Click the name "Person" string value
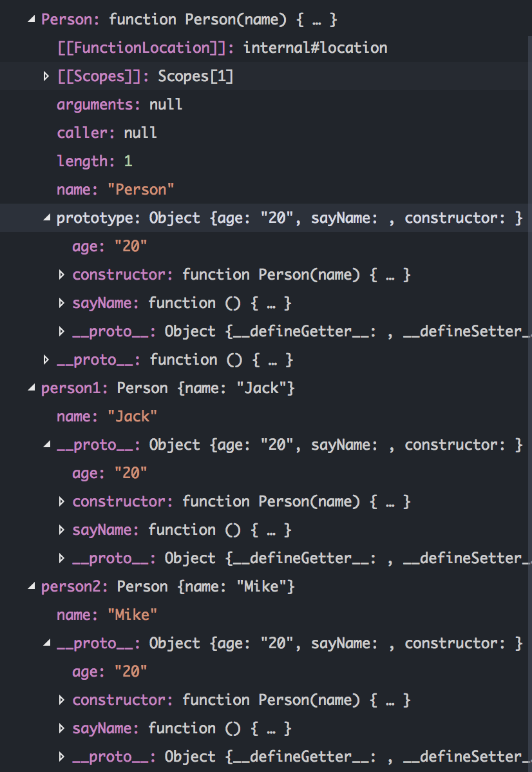 click(141, 189)
